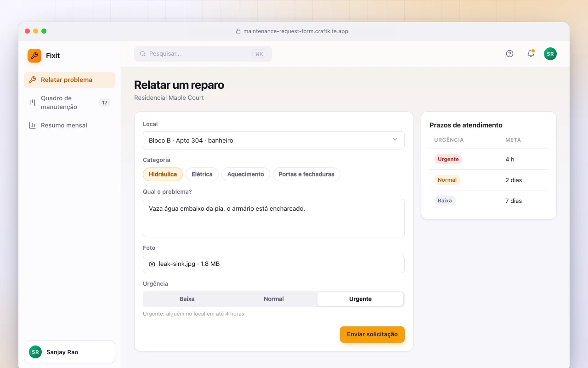Click the Fixit wrench logo icon
Screen dimensions: 588x368
coord(34,56)
